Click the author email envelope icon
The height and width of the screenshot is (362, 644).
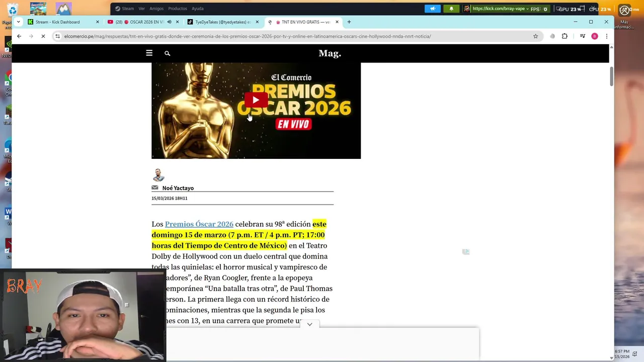tap(155, 188)
